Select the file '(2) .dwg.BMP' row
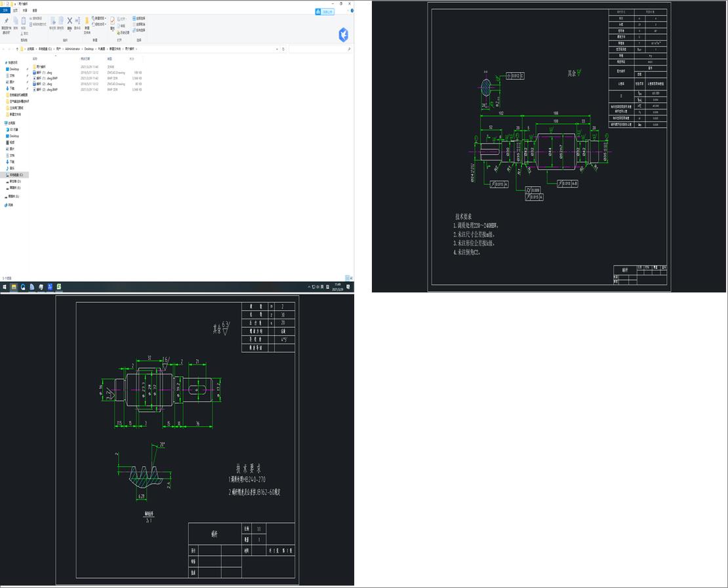The image size is (728, 588). pos(87,90)
